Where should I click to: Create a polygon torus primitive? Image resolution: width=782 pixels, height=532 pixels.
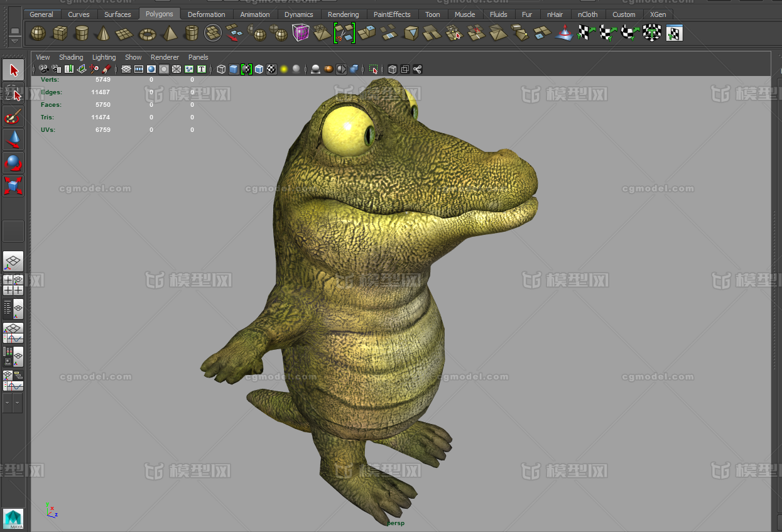pyautogui.click(x=147, y=33)
